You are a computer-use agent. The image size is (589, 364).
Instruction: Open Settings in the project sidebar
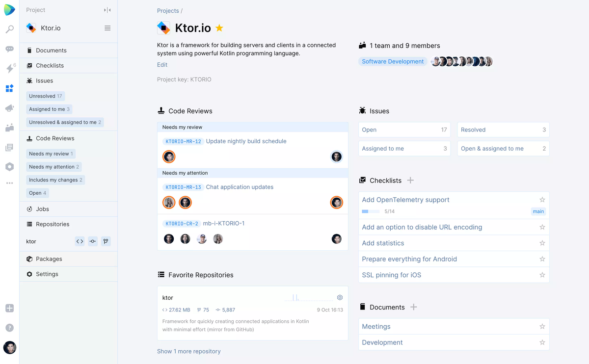(47, 274)
